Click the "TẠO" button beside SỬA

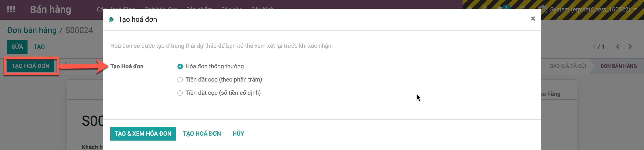pyautogui.click(x=39, y=47)
